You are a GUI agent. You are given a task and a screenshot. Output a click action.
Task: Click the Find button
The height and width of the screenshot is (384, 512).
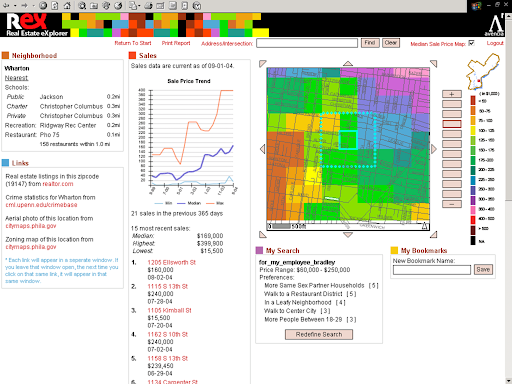[x=370, y=43]
